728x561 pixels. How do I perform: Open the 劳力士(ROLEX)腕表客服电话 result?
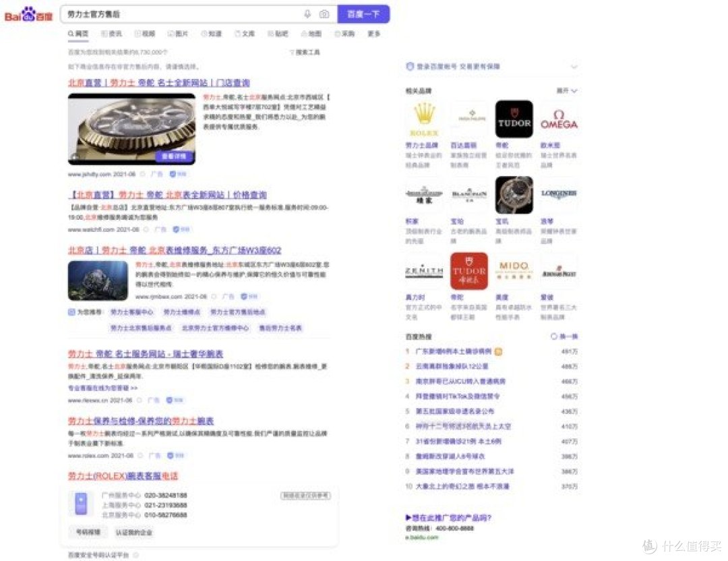pos(123,476)
